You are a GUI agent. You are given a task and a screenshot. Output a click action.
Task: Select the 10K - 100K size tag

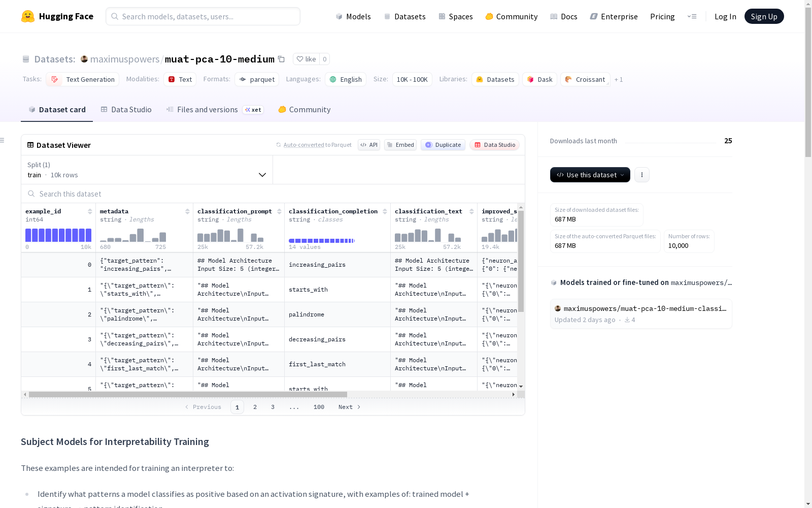pyautogui.click(x=412, y=79)
